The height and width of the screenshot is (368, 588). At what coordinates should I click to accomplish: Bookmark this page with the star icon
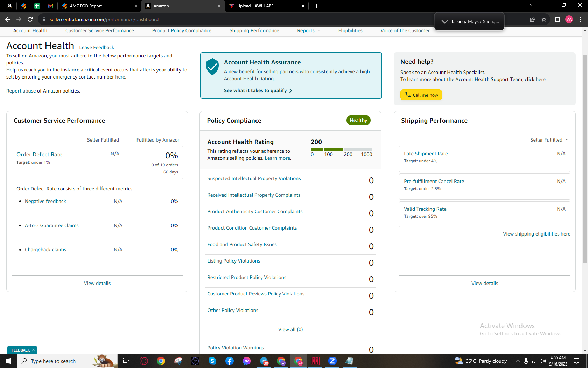pos(544,19)
